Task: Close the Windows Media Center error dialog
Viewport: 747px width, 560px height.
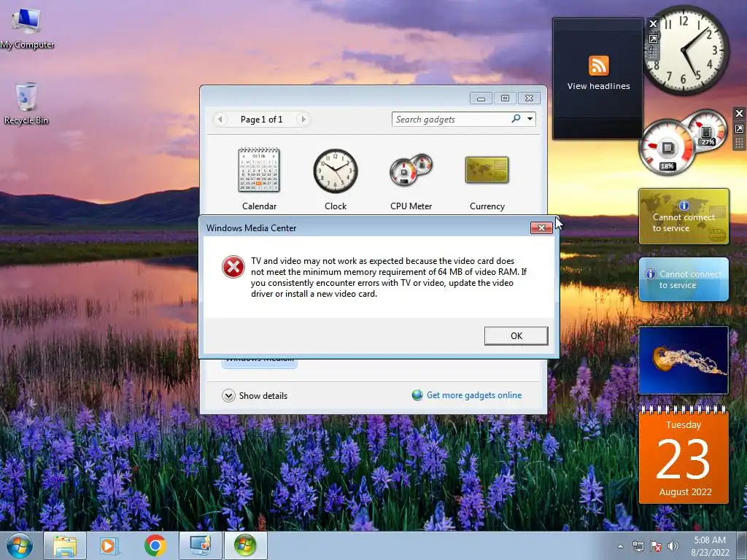Action: pyautogui.click(x=541, y=227)
